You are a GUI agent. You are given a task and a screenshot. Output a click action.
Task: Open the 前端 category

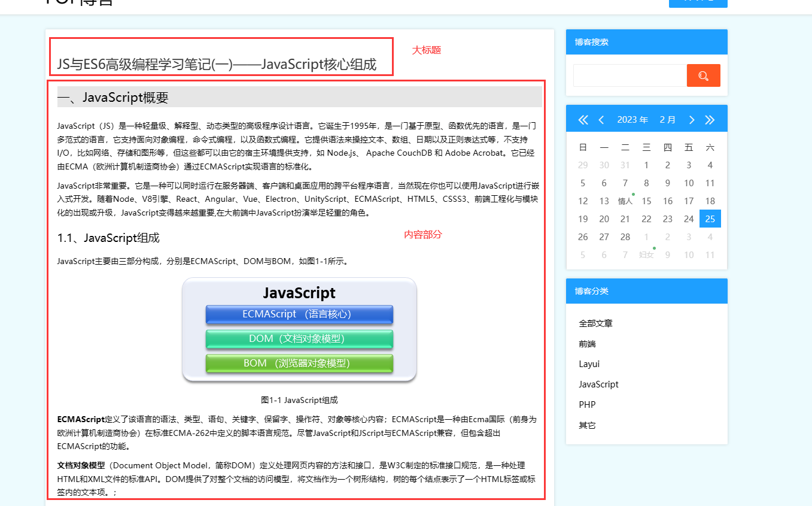587,344
